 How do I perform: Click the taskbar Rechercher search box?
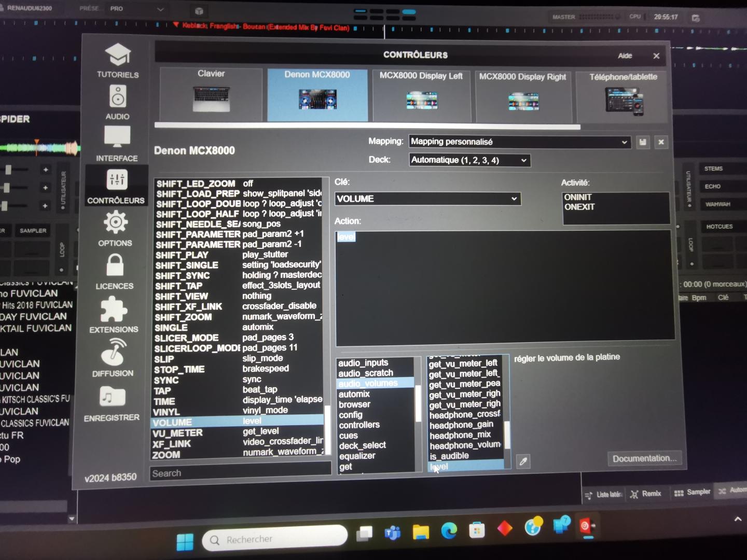click(275, 538)
